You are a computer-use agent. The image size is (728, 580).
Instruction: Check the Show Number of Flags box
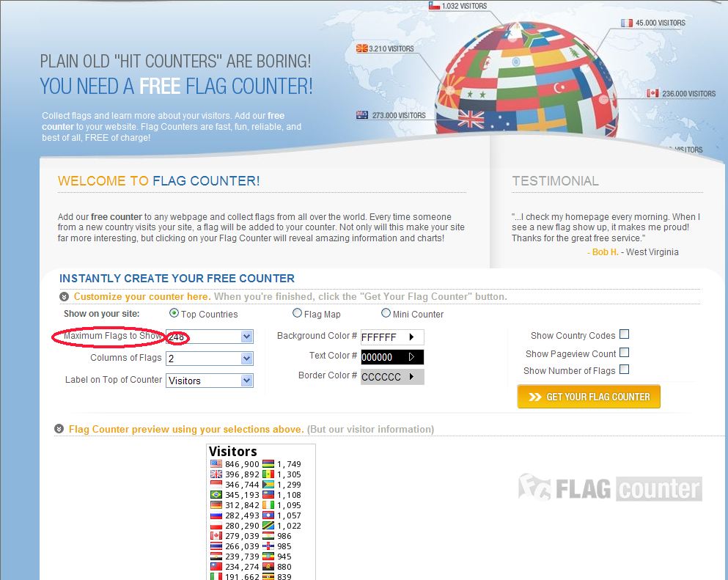(x=625, y=370)
